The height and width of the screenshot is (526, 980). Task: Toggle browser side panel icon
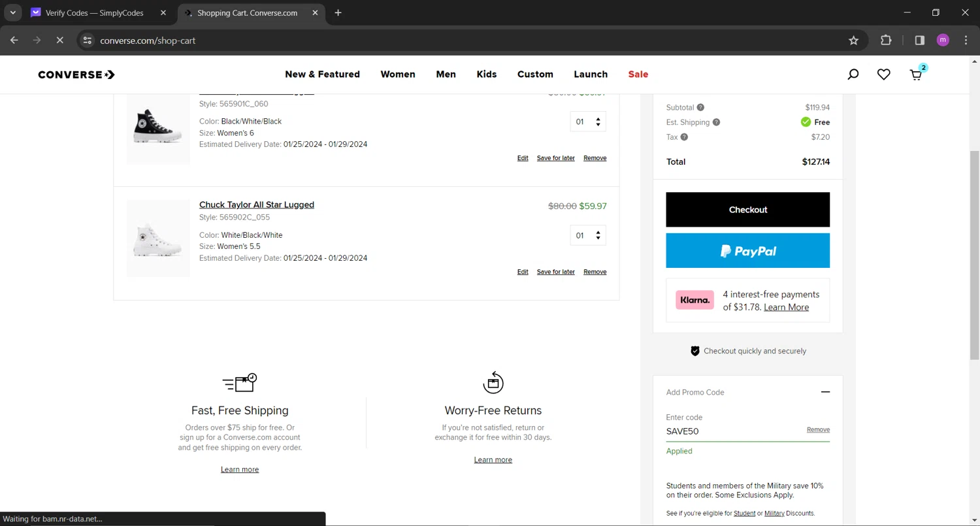tap(919, 41)
